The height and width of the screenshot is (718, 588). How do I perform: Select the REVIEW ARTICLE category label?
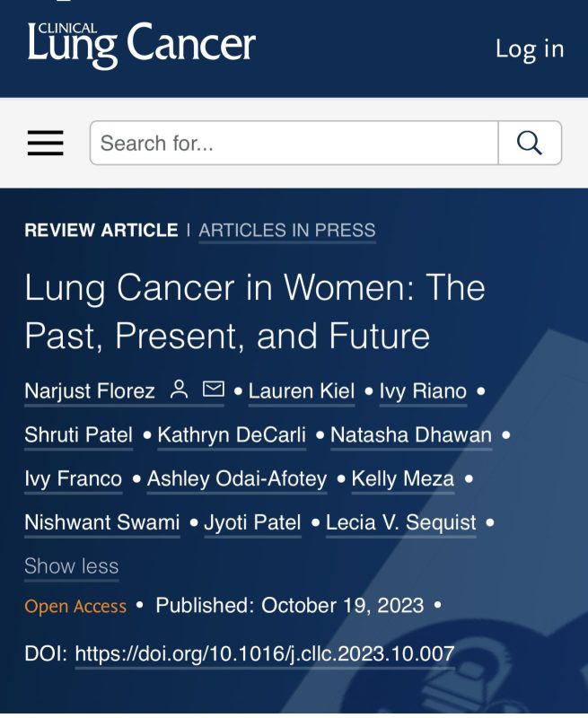click(x=99, y=231)
